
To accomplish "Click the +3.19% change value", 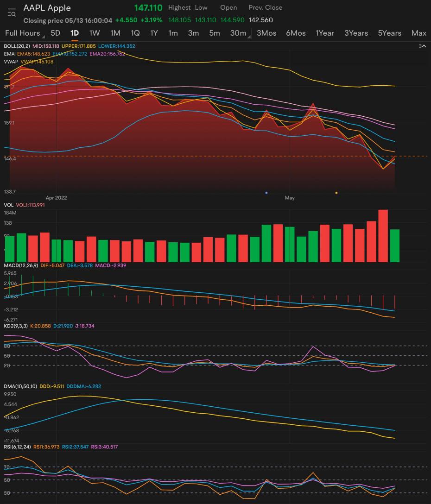I will pos(151,20).
